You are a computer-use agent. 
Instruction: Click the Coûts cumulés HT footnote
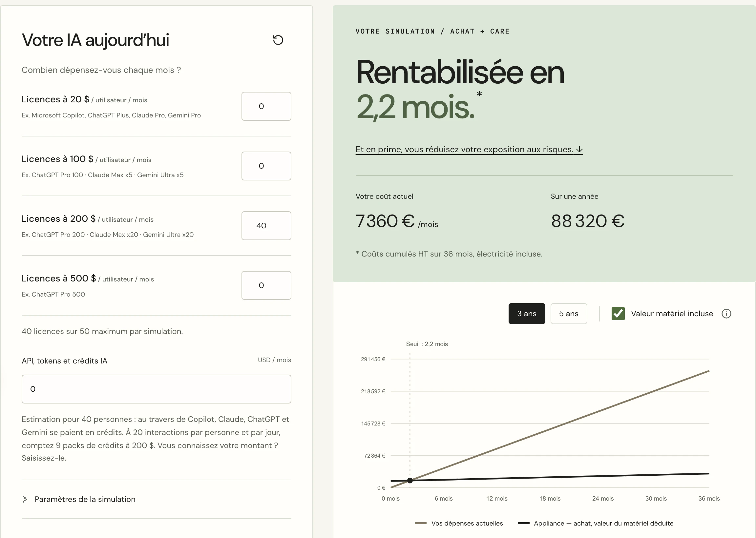point(449,254)
